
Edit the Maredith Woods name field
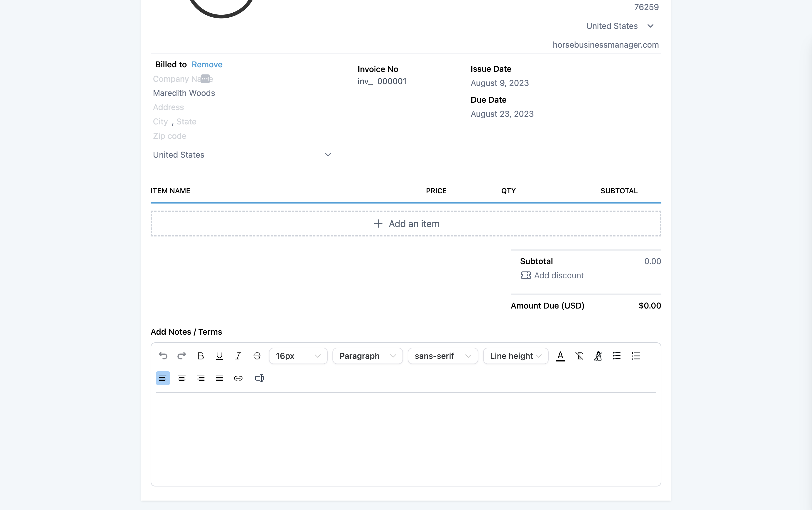coord(184,93)
